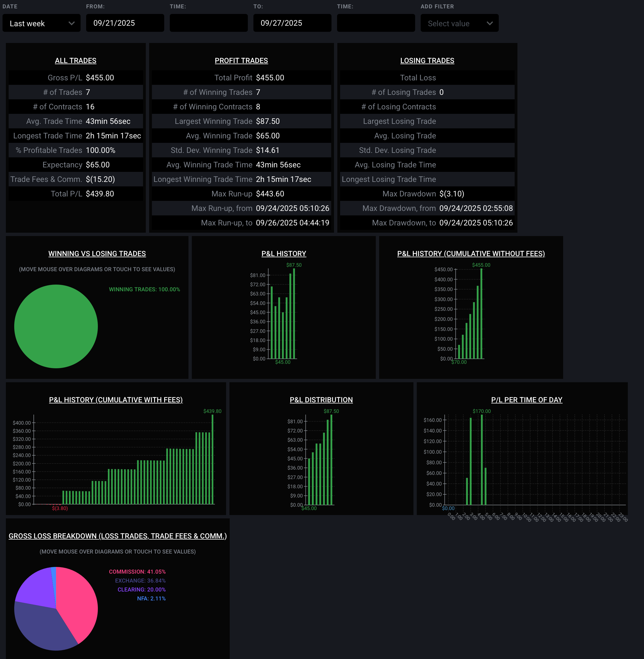Click the P&L Distribution chart title
Image resolution: width=644 pixels, height=659 pixels.
321,400
